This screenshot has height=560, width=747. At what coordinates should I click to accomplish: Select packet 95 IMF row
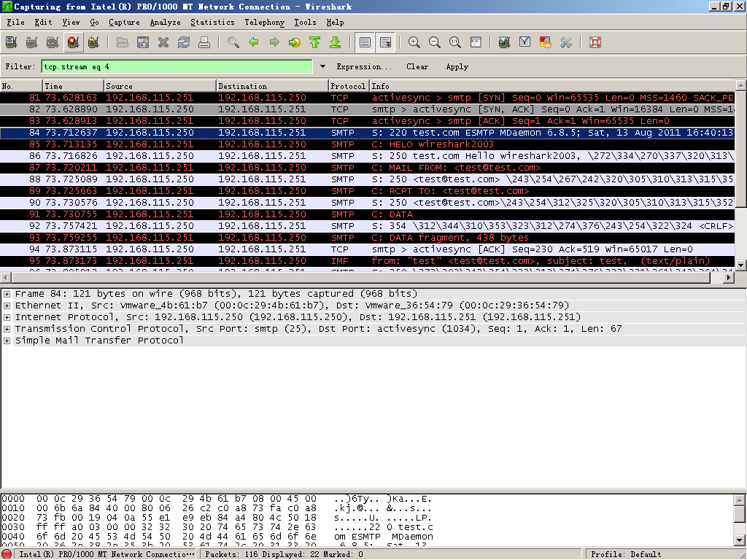coord(368,261)
